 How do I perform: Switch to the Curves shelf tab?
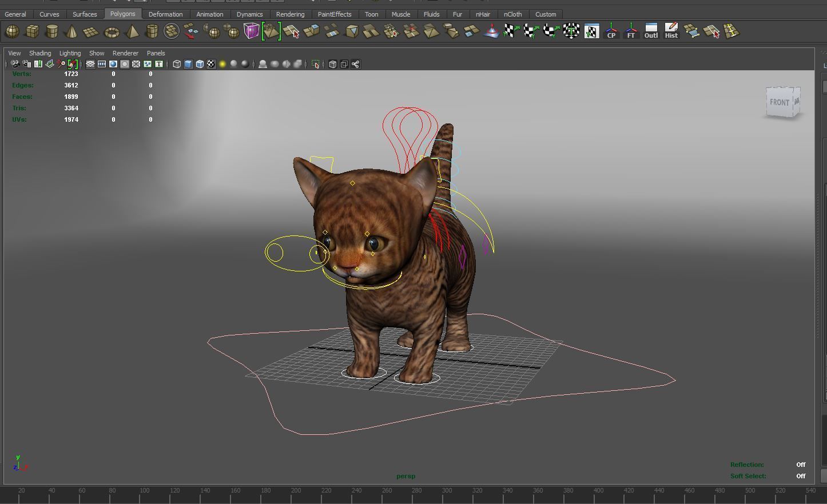(49, 14)
